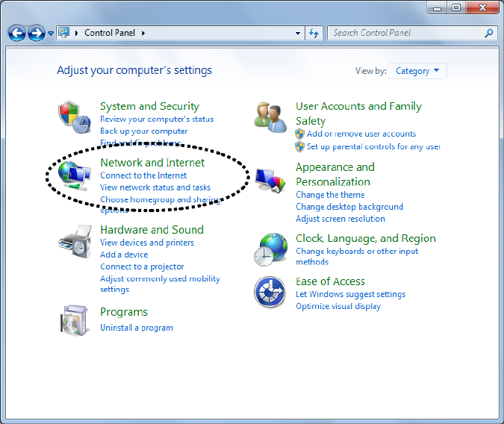Click the User Accounts people icon
This screenshot has height=424, width=504.
[x=270, y=118]
